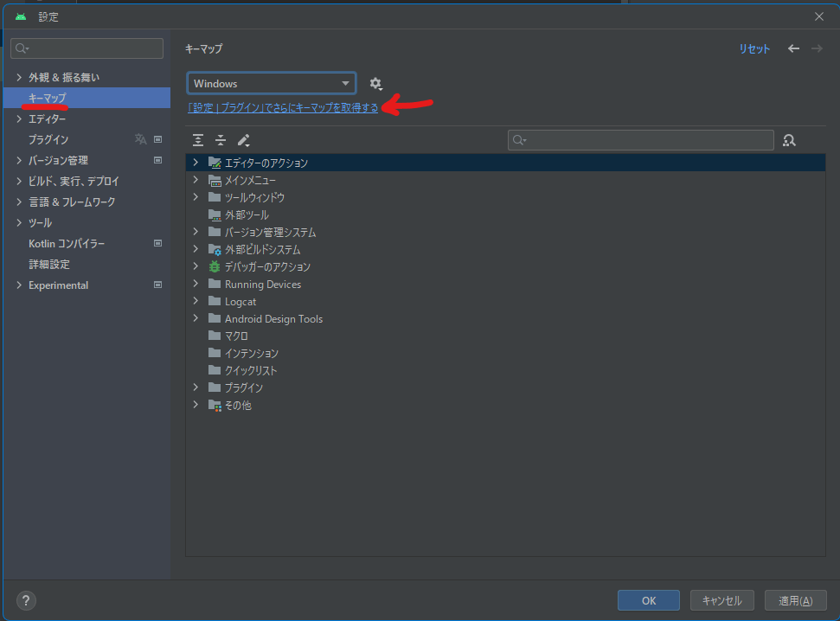Click the keymap gear settings icon
The height and width of the screenshot is (621, 840).
[375, 84]
